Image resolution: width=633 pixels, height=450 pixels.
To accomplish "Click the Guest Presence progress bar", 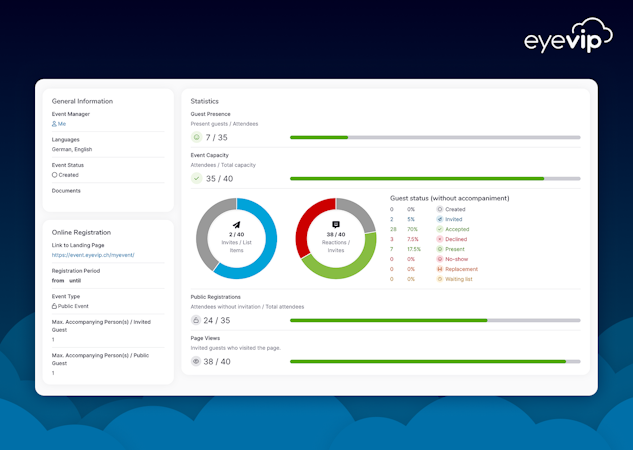I will click(x=435, y=138).
